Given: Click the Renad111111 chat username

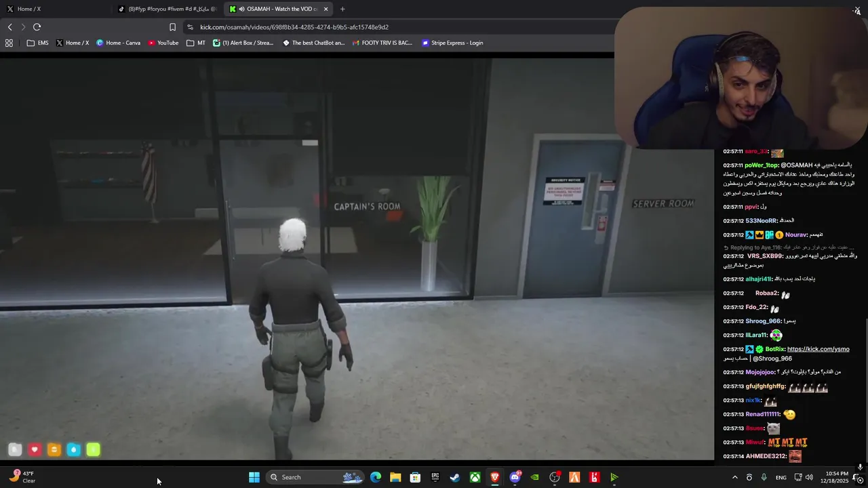Looking at the screenshot, I should 762,414.
